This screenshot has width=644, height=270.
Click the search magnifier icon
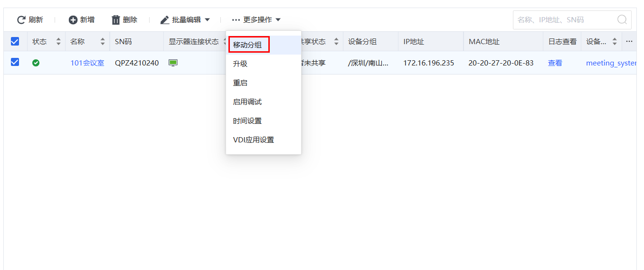pyautogui.click(x=622, y=20)
